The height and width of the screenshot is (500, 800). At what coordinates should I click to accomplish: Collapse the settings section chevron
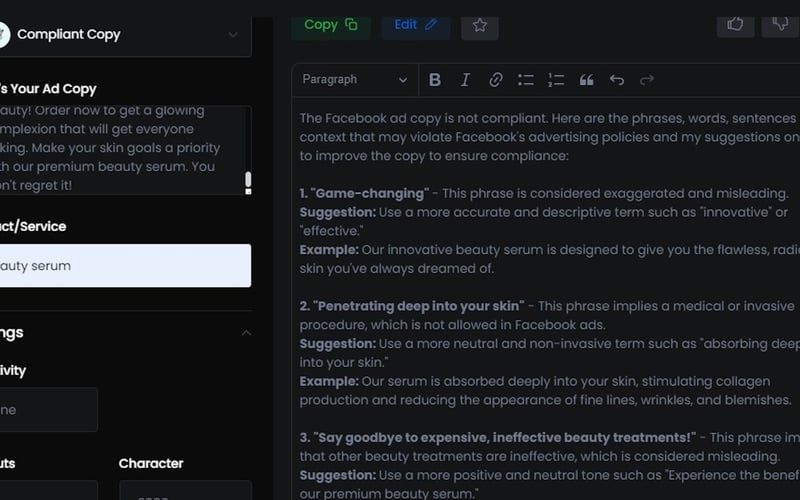pyautogui.click(x=246, y=333)
